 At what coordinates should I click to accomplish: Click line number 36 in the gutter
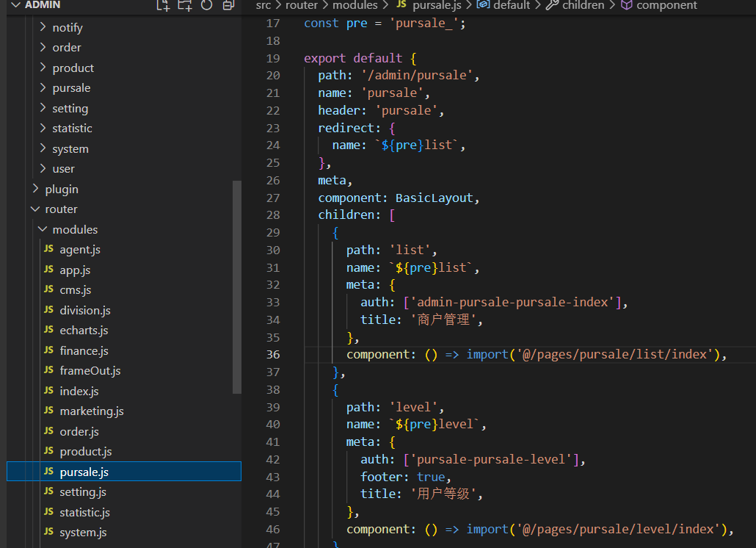273,355
